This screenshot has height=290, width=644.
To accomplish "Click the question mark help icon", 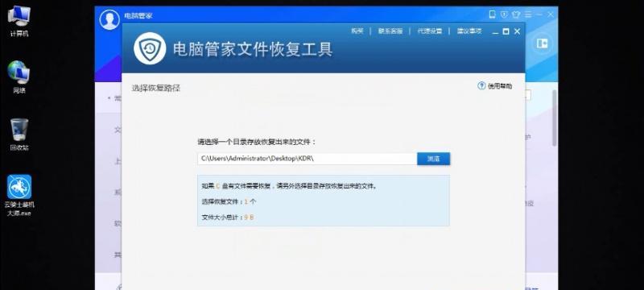I will click(x=481, y=86).
